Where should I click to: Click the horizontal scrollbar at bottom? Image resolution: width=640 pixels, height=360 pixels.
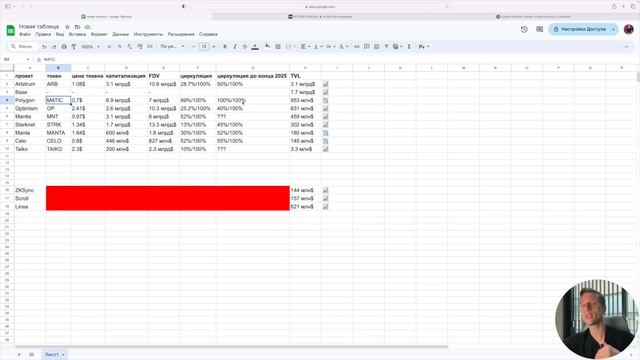pos(231,347)
